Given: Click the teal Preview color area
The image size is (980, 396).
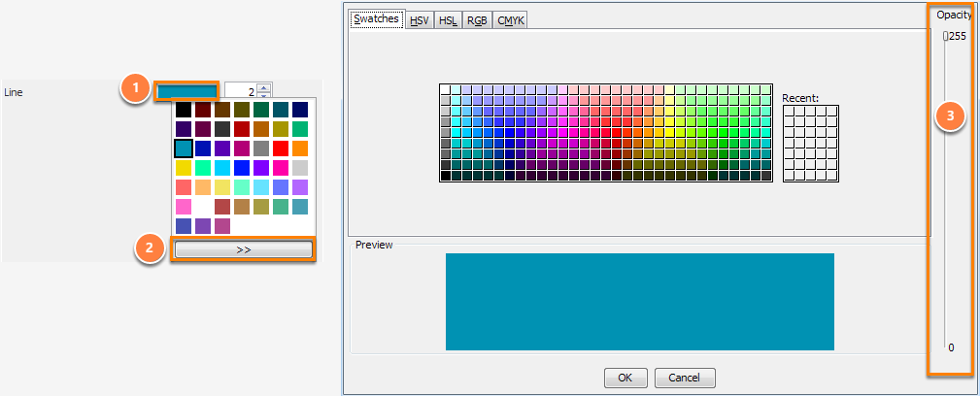Looking at the screenshot, I should coord(639,302).
